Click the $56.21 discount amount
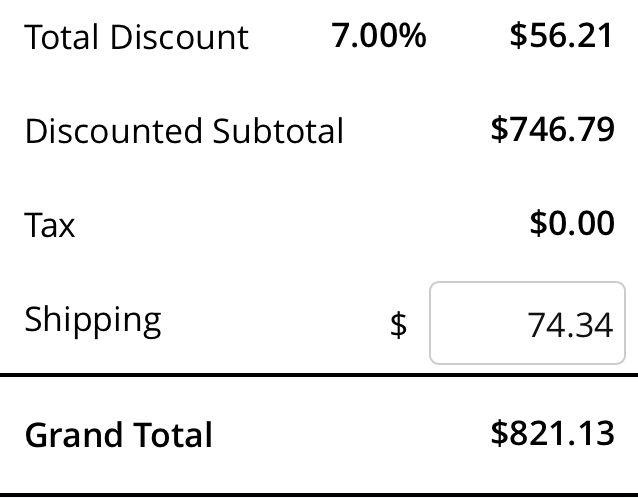The height and width of the screenshot is (498, 638). pyautogui.click(x=561, y=36)
